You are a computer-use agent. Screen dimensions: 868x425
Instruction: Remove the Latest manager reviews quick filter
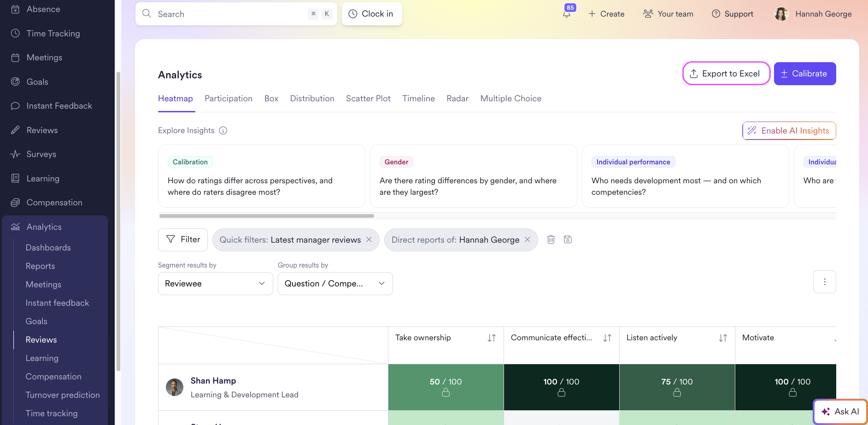point(369,239)
